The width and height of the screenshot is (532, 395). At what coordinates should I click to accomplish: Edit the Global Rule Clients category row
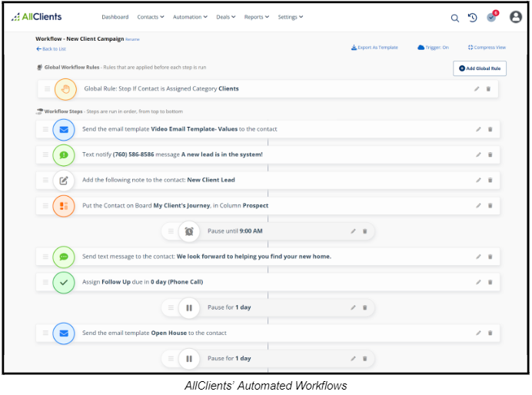[477, 89]
